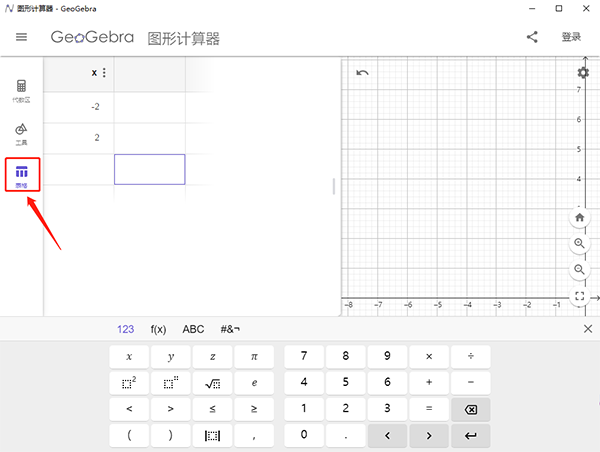Zoom in on the graph
The width and height of the screenshot is (600, 452).
point(579,243)
